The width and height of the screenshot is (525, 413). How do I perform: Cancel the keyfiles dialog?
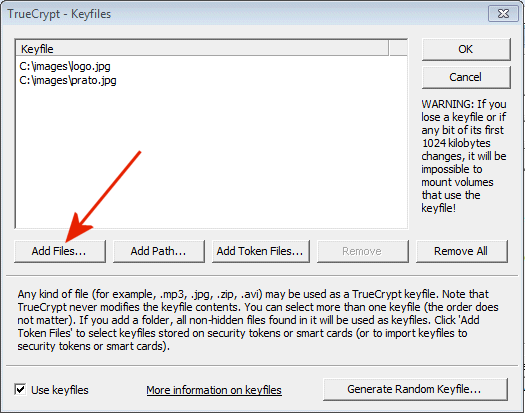pos(466,77)
